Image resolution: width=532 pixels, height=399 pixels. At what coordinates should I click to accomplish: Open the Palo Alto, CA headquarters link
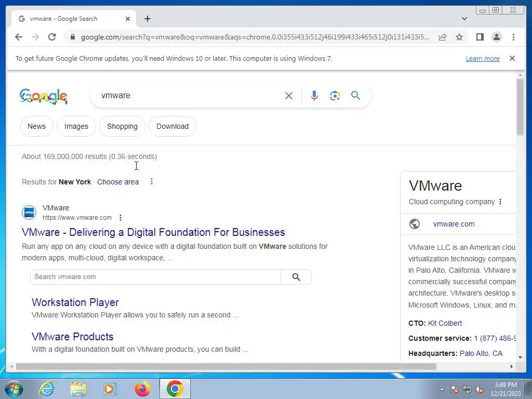click(481, 353)
